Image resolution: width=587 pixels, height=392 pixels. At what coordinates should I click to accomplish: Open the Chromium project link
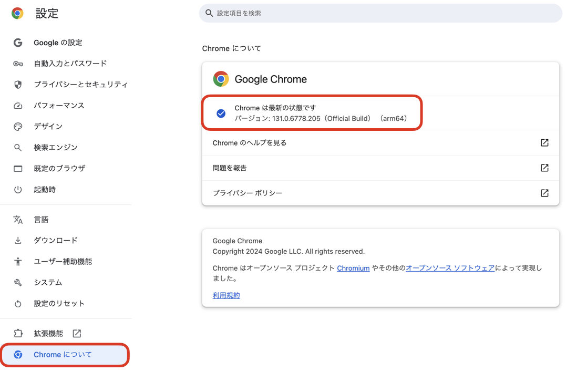tap(353, 268)
